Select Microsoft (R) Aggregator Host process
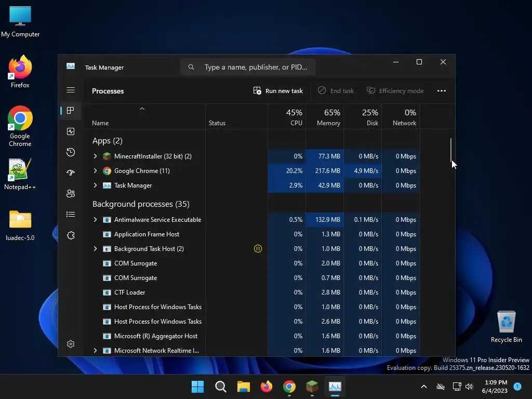 tap(251, 336)
